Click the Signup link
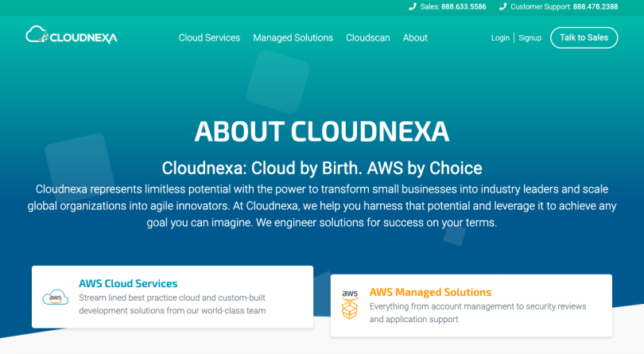This screenshot has width=644, height=354. (530, 38)
